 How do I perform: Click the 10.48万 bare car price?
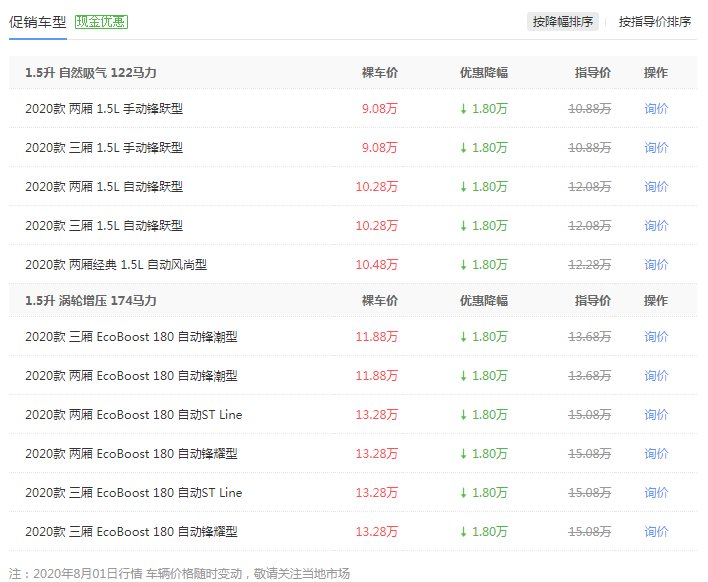(377, 265)
